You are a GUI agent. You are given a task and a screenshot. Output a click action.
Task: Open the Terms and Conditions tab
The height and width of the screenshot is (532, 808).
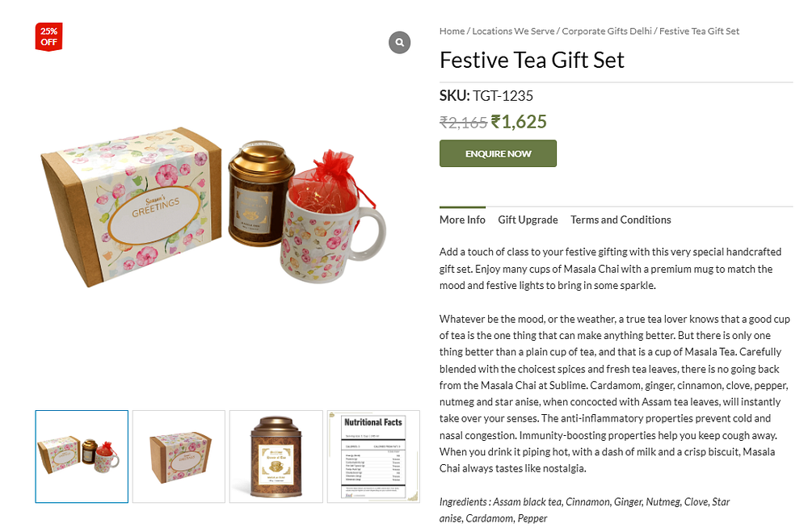621,220
